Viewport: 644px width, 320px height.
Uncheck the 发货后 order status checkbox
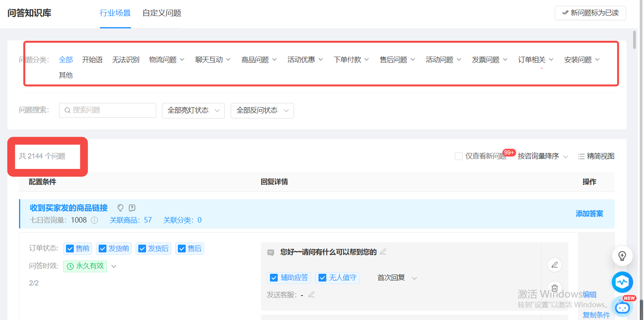[x=142, y=249]
